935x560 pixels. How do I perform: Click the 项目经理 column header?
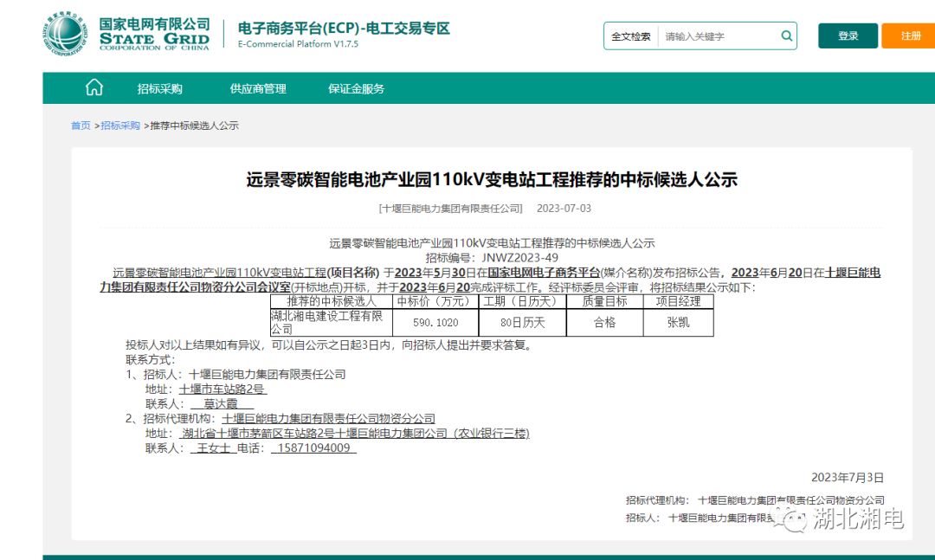[x=678, y=301]
